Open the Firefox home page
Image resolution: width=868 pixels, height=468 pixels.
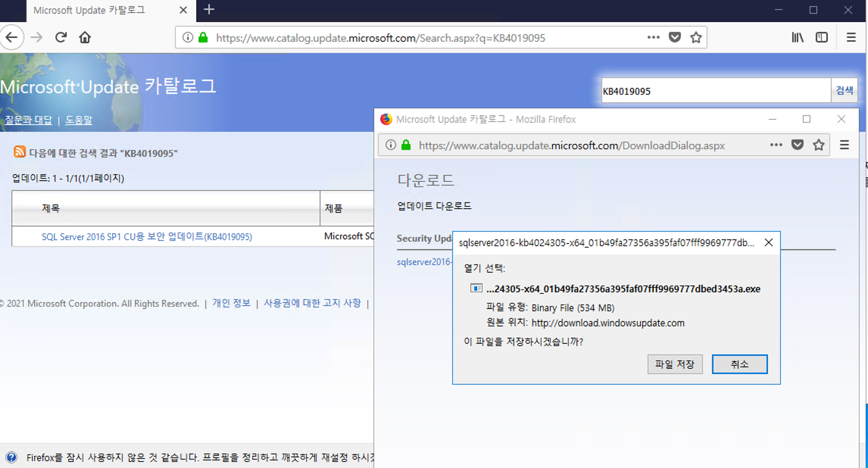85,37
